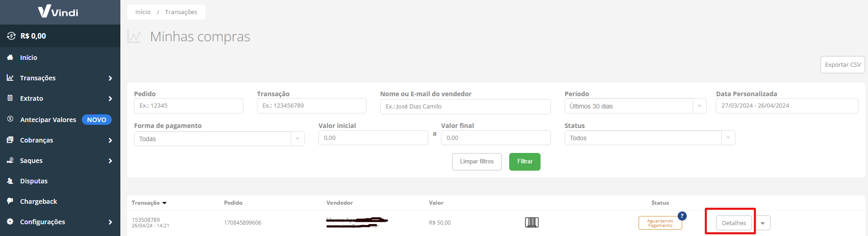Click the Pedido input field

188,106
